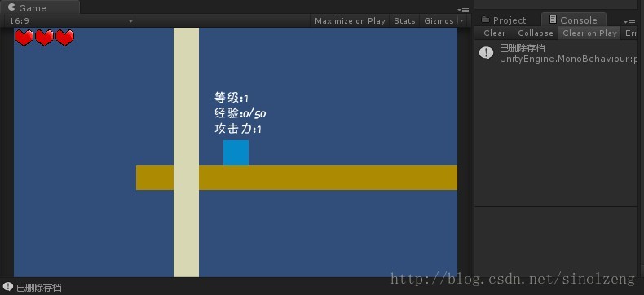The height and width of the screenshot is (295, 644).
Task: Open the Game view panel options menu
Action: click(x=462, y=10)
